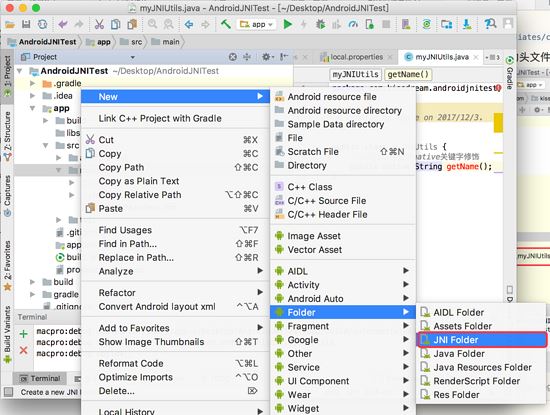Select C/C++ Source File option
Image resolution: width=550 pixels, height=415 pixels.
343,201
